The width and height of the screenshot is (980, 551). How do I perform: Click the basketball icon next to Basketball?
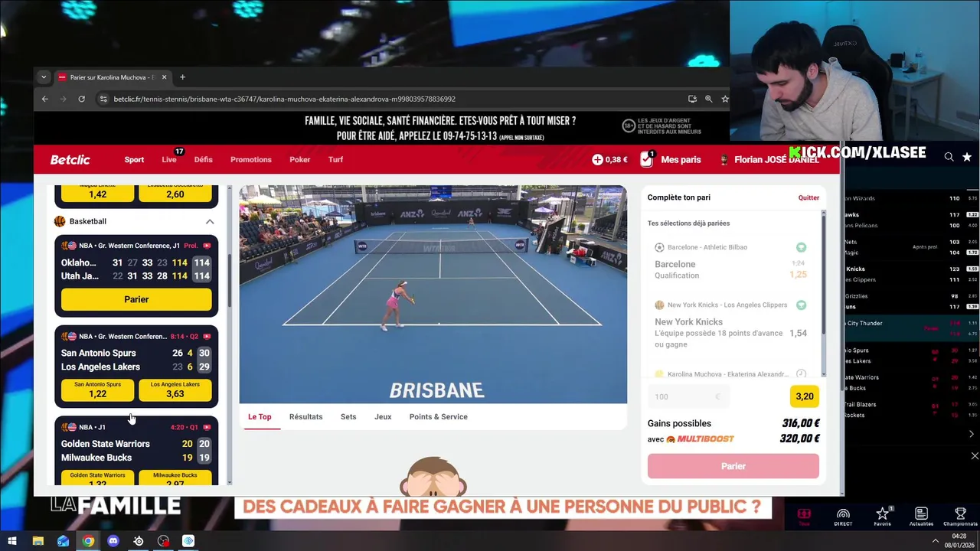60,221
